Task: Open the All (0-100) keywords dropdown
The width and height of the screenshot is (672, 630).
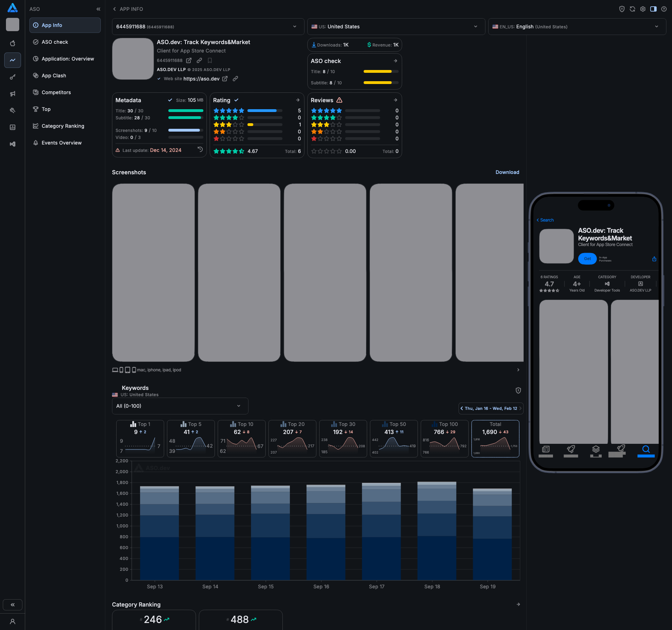Action: [180, 406]
